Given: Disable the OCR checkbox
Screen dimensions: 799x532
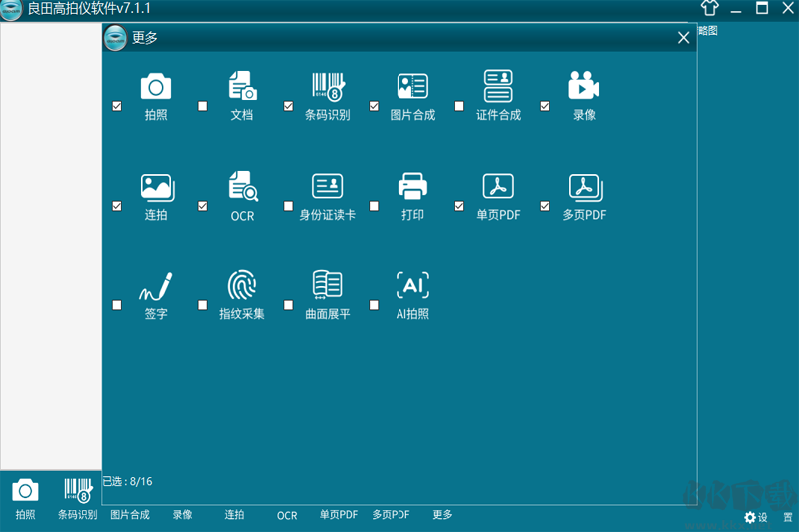Looking at the screenshot, I should pyautogui.click(x=203, y=206).
